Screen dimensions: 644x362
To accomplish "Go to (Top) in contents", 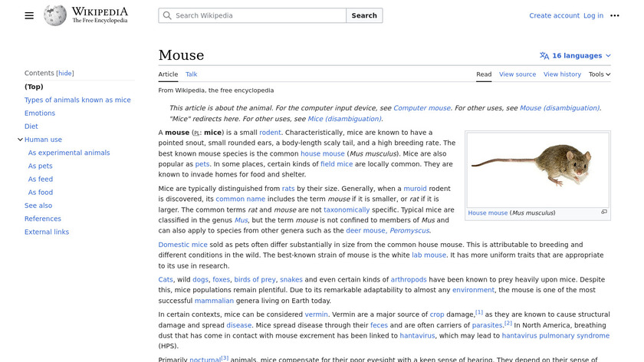I will (x=34, y=87).
